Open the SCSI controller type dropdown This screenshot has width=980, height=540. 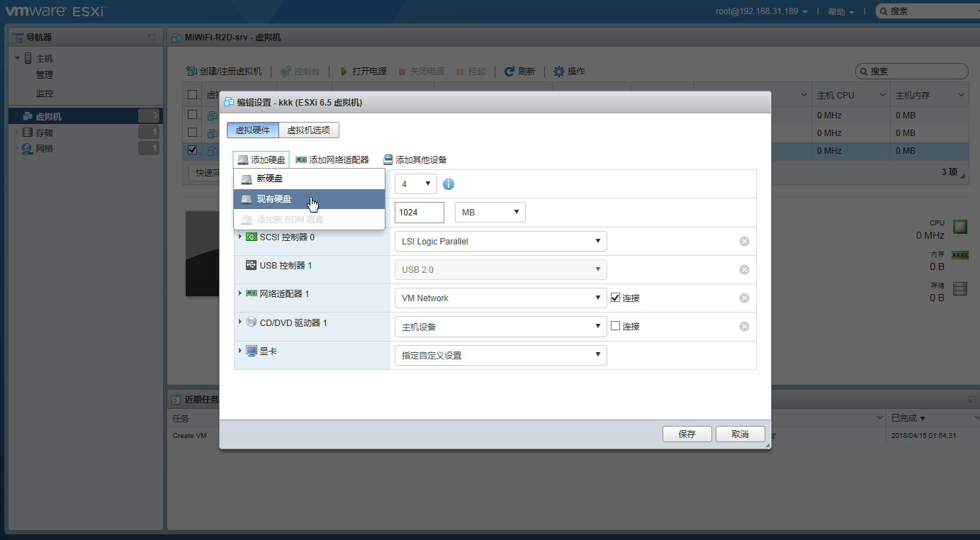500,241
